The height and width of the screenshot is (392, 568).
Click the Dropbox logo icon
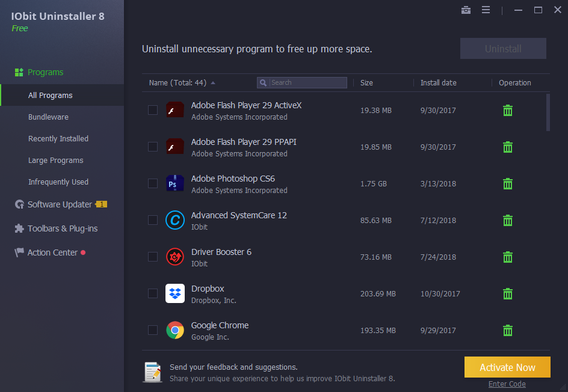coord(175,293)
